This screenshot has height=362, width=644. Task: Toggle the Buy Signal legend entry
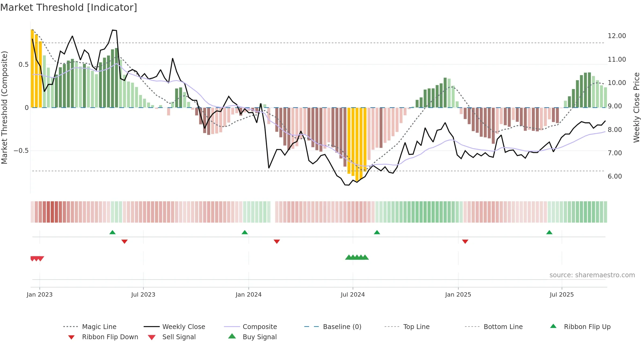point(252,337)
